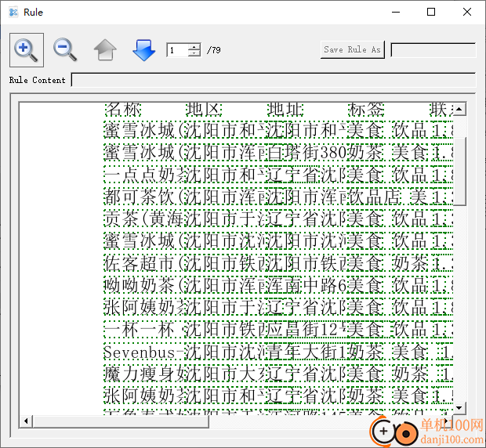Select the 名称 header cell
The height and width of the screenshot is (448, 486).
[123, 110]
